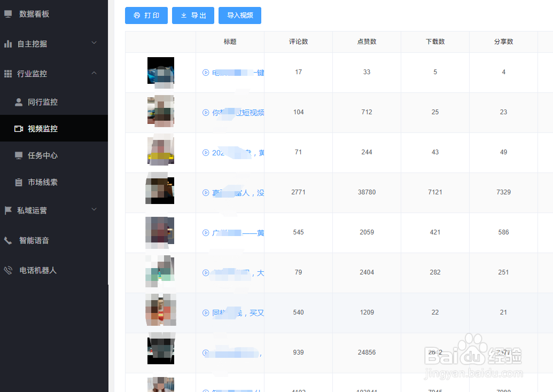Select the 7329 shares cell

[504, 192]
